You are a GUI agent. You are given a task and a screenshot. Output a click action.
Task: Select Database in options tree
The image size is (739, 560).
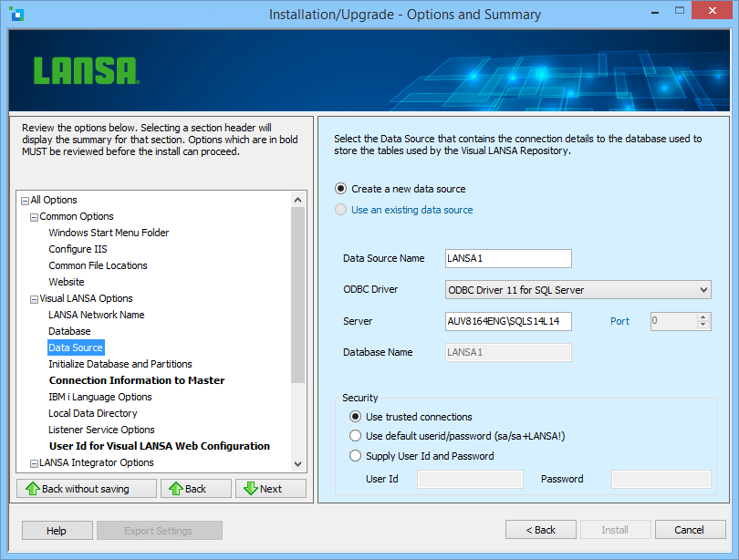69,331
